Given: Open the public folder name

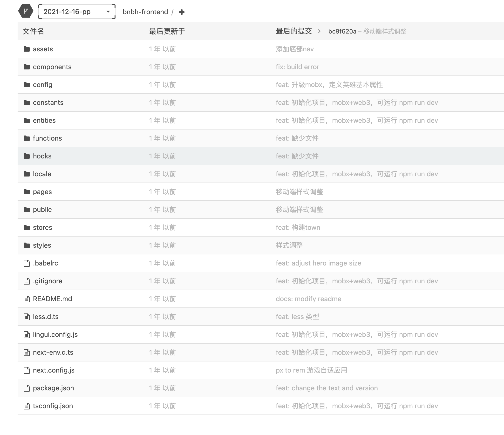Looking at the screenshot, I should pos(42,210).
